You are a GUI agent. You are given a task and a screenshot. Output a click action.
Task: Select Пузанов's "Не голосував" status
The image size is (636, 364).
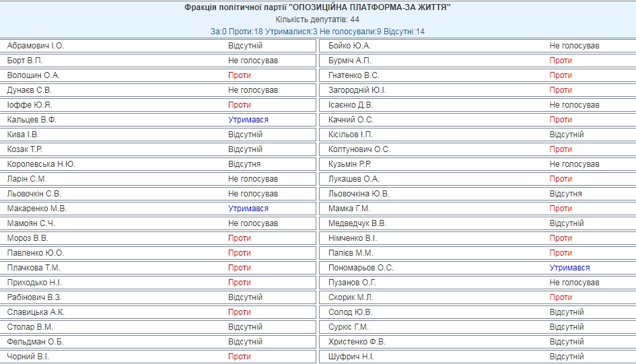(574, 283)
